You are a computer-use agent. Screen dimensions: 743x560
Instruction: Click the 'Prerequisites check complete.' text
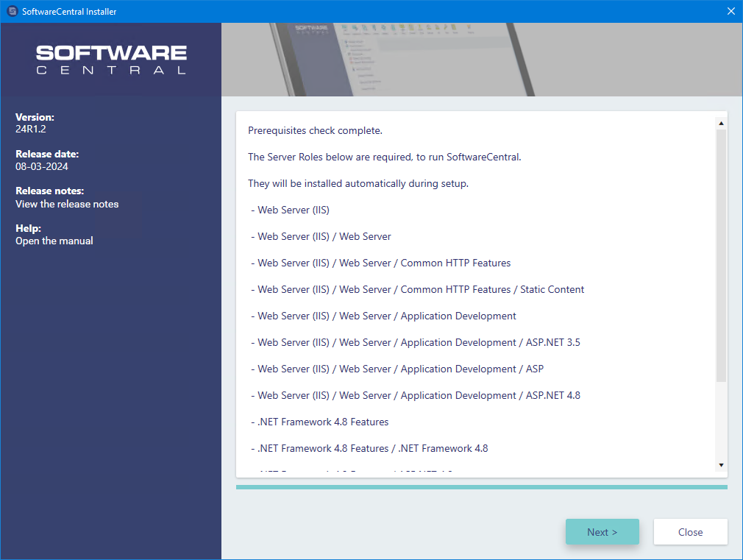[315, 131]
